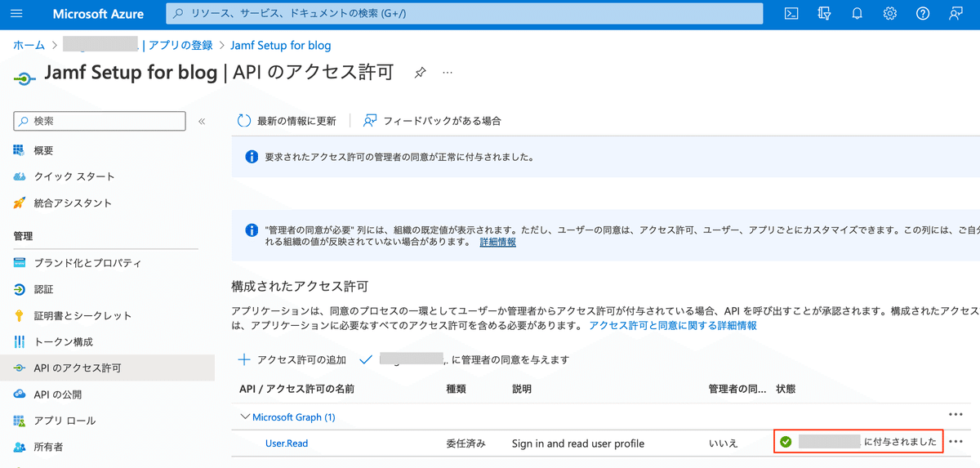Screen dimensions: 980x468
Task: Open 所有者 menu item
Action: pyautogui.click(x=48, y=447)
